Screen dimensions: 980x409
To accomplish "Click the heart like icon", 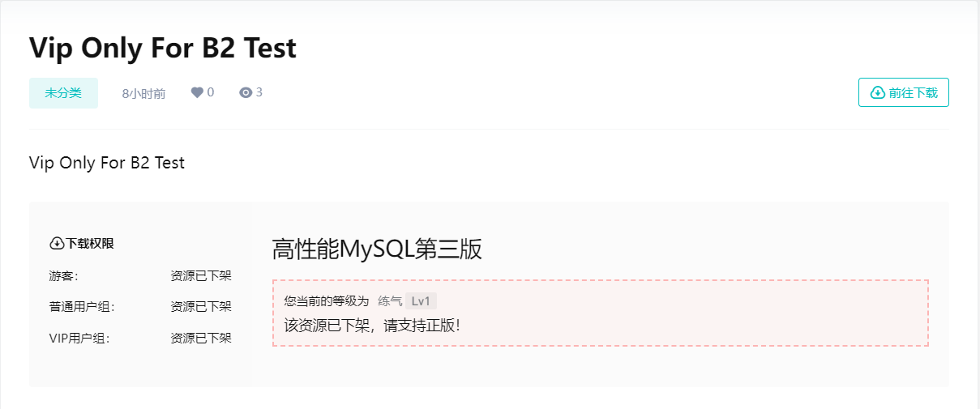I will point(197,93).
